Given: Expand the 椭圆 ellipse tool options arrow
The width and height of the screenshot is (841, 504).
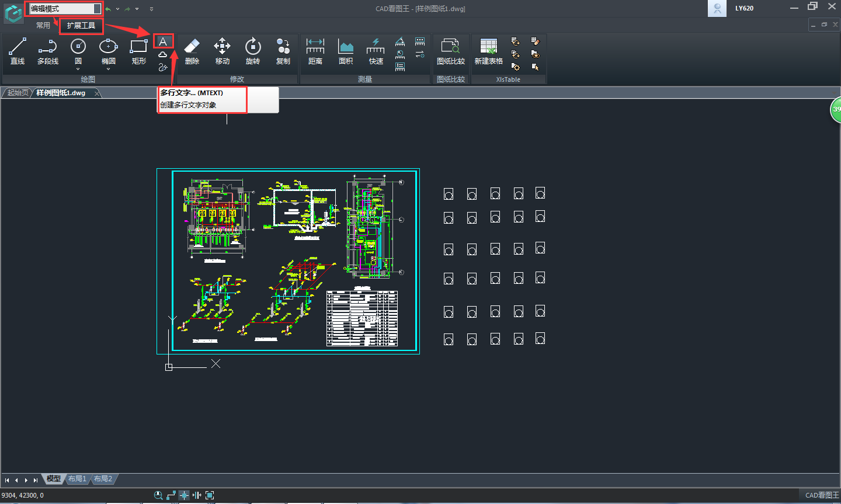Looking at the screenshot, I should tap(109, 69).
